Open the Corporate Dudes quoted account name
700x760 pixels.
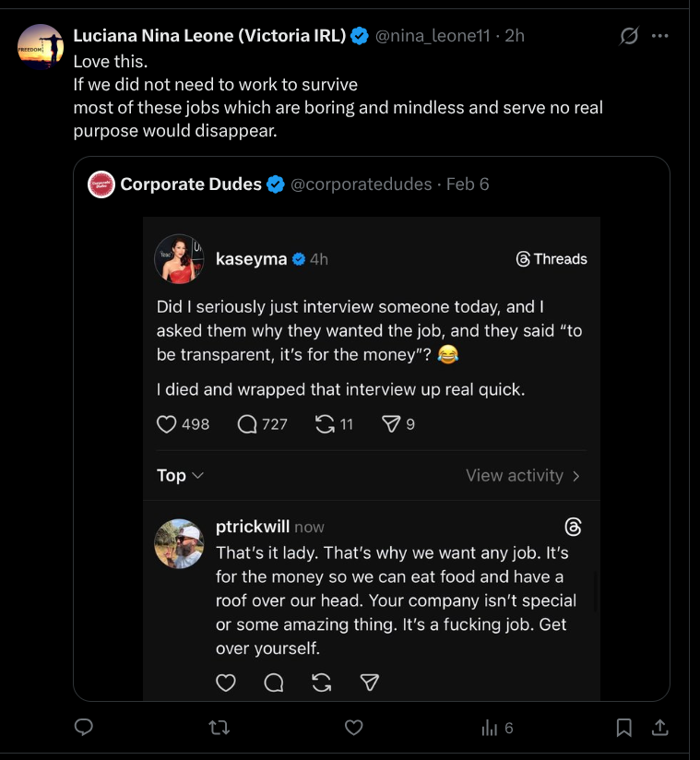191,184
